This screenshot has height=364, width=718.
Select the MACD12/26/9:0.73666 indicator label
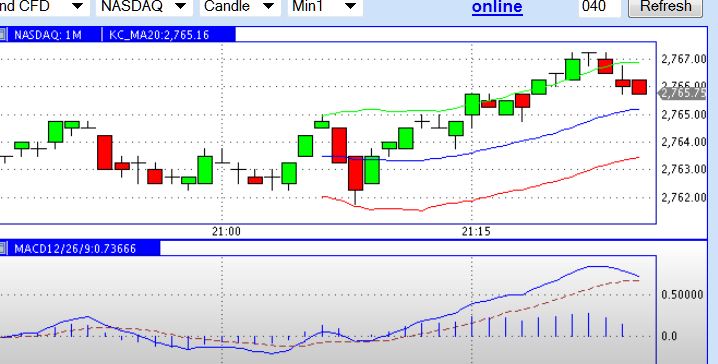click(75, 249)
